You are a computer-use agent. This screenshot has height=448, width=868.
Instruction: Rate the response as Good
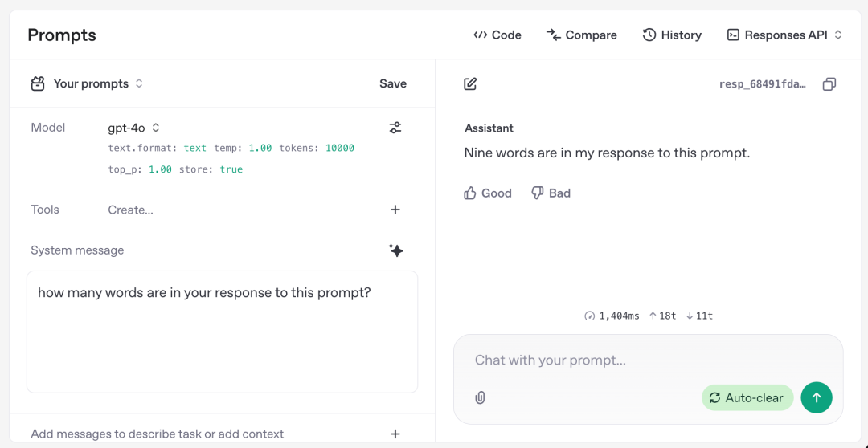pos(488,193)
